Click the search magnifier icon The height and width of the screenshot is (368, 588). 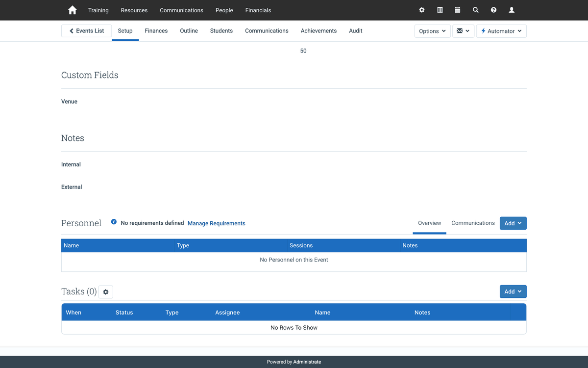[475, 10]
